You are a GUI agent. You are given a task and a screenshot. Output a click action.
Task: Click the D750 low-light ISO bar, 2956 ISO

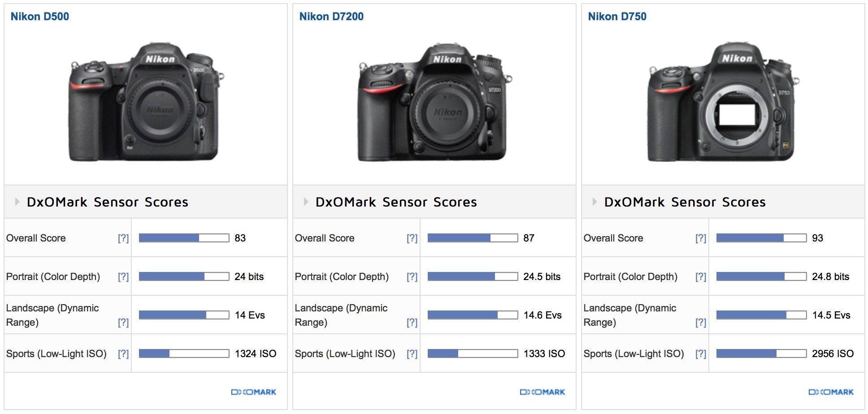click(x=762, y=354)
